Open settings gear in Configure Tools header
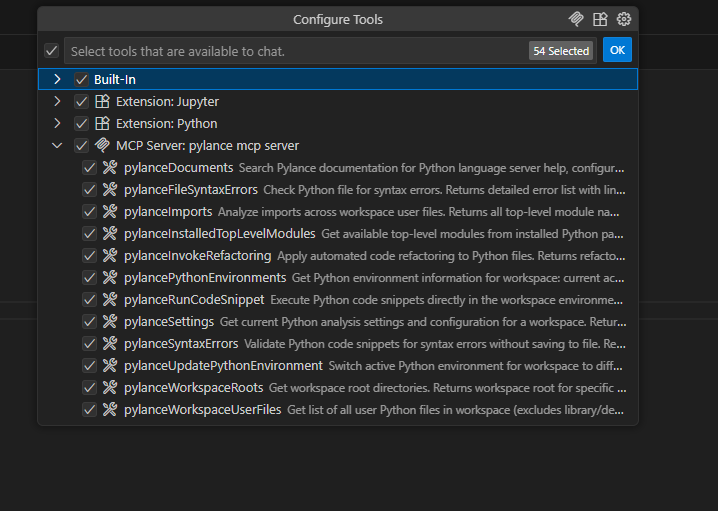The image size is (718, 511). click(624, 19)
